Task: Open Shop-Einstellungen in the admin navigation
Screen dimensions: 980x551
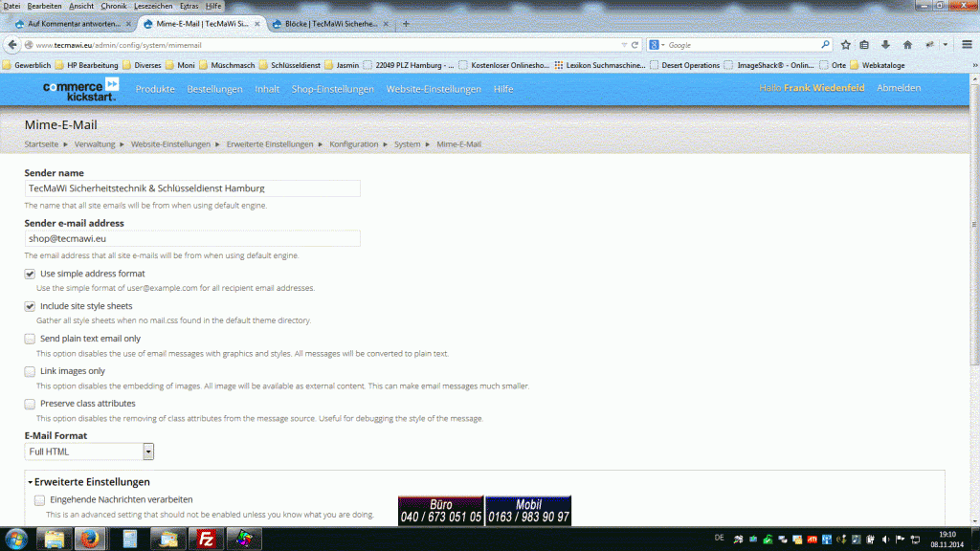Action: click(332, 89)
